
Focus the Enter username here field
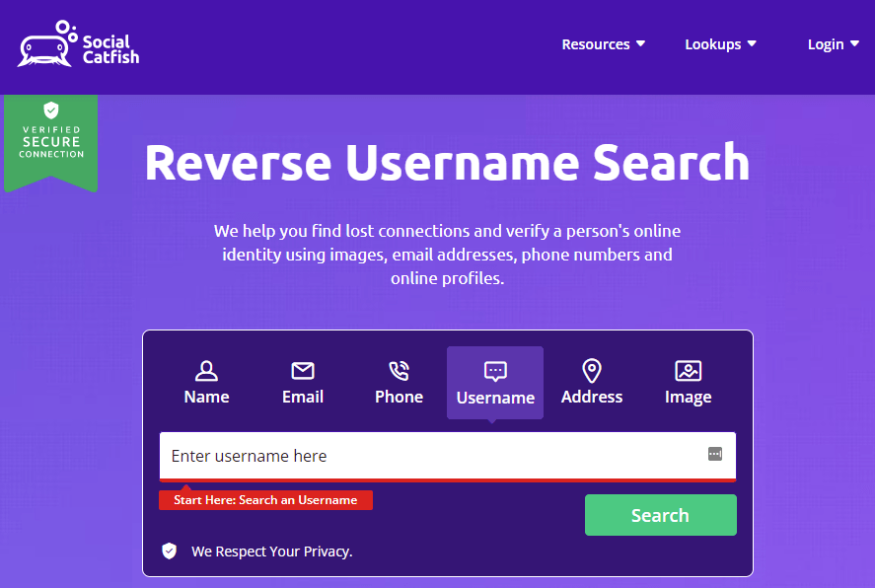tap(448, 456)
